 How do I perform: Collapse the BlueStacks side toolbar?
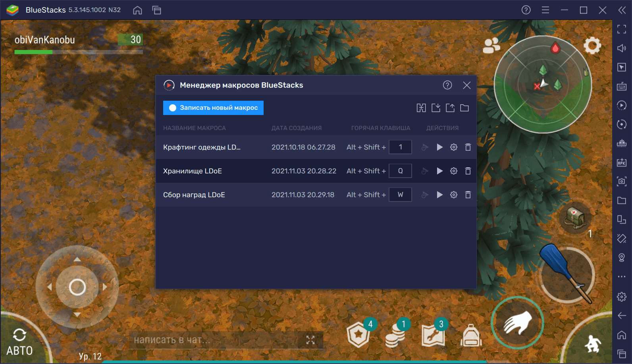[622, 10]
